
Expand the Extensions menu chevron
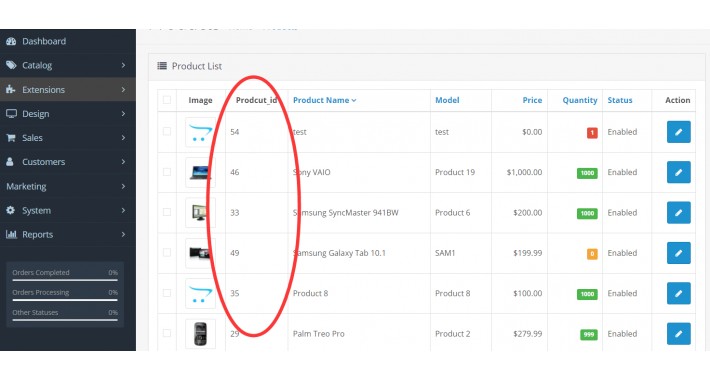pos(123,89)
